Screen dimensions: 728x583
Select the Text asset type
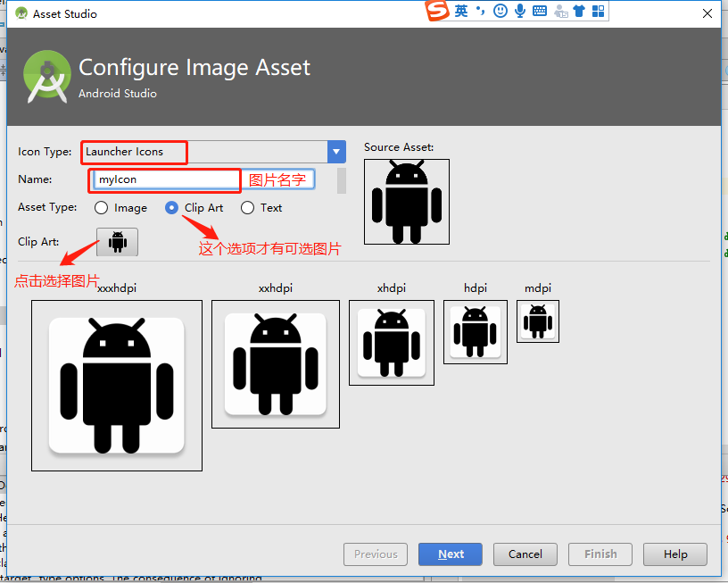[246, 207]
